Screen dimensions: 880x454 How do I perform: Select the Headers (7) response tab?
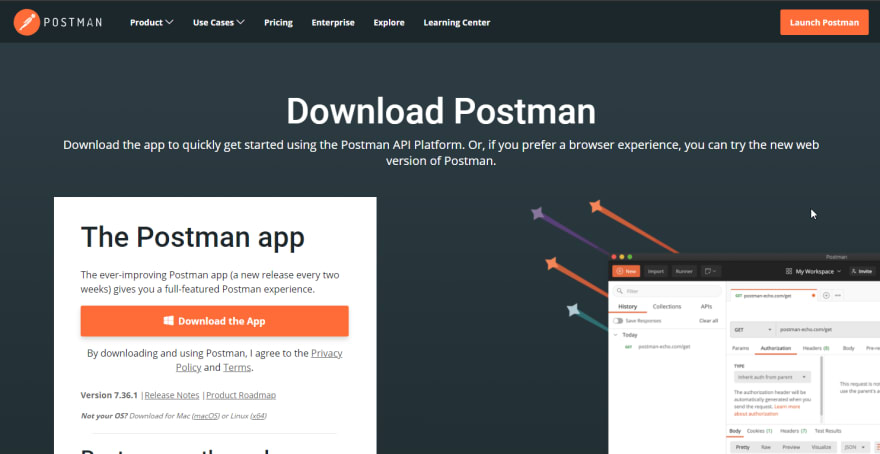793,431
